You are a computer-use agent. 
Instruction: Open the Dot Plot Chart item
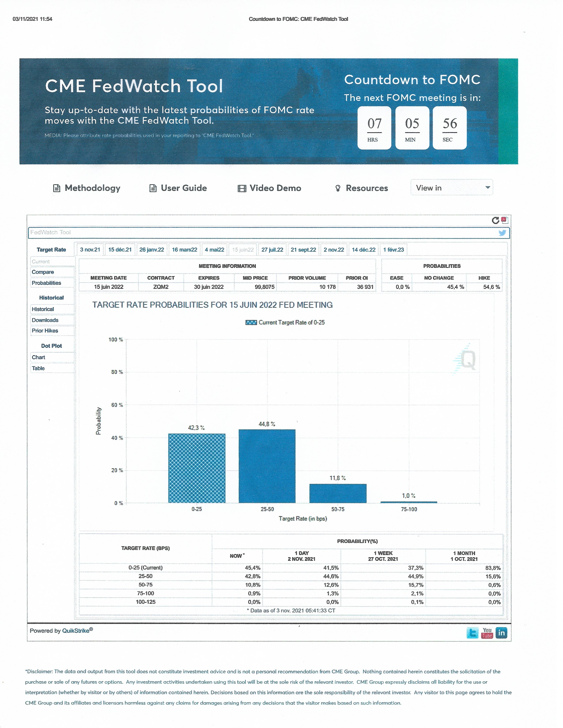[x=38, y=357]
